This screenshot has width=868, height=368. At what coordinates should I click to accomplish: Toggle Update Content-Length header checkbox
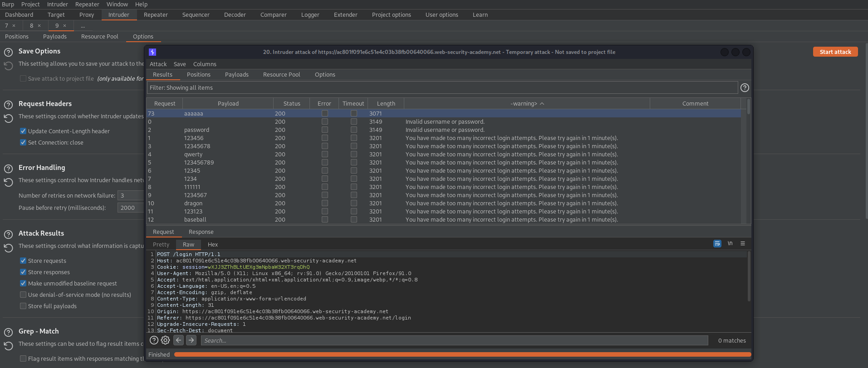pos(23,131)
